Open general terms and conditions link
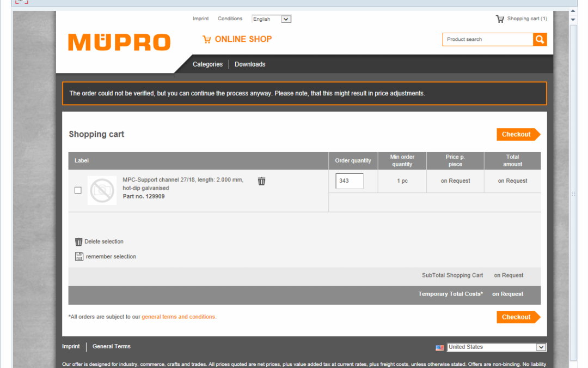 click(x=179, y=317)
